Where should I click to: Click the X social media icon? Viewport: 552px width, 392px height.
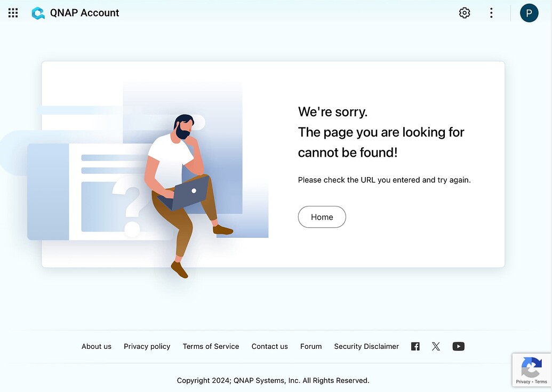tap(436, 346)
